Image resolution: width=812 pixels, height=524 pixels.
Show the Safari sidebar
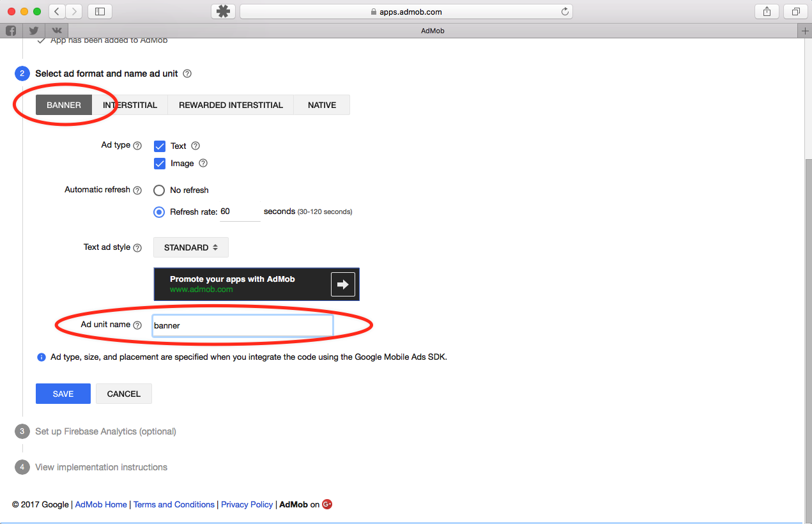tap(100, 12)
